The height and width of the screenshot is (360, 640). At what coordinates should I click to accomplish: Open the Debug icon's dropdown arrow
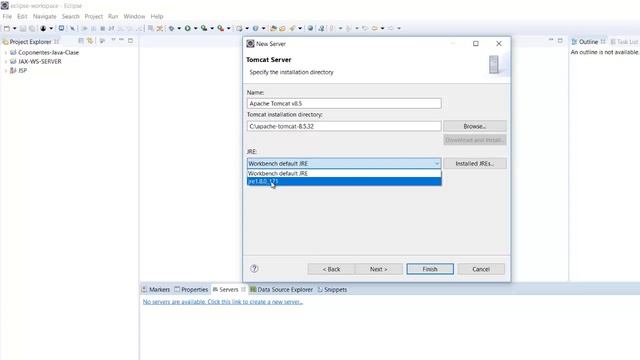(179, 28)
